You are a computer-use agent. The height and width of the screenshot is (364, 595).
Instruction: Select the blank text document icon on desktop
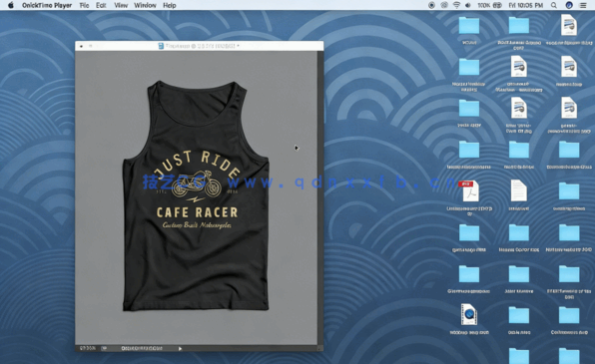click(x=519, y=190)
